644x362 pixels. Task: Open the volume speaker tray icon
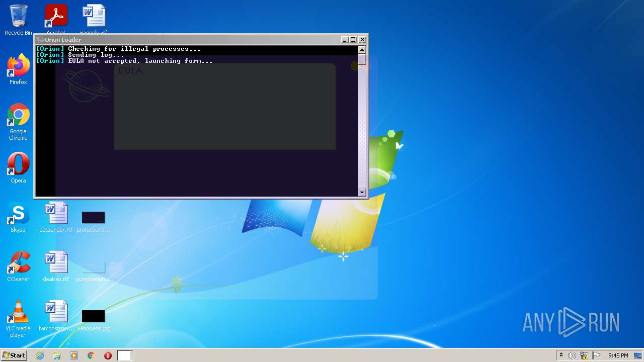click(x=572, y=355)
